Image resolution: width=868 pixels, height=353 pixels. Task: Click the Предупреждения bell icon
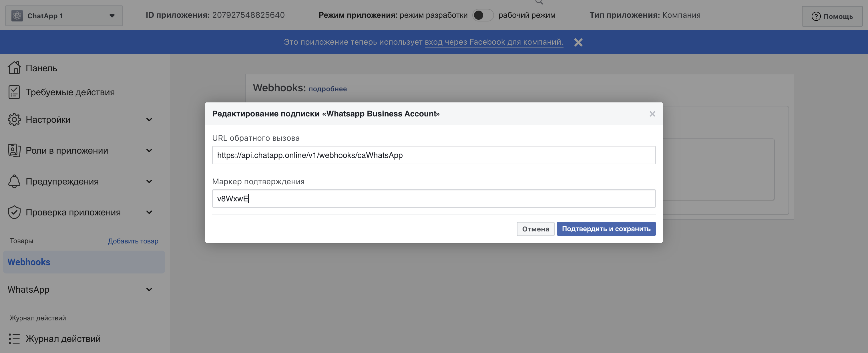click(x=14, y=181)
